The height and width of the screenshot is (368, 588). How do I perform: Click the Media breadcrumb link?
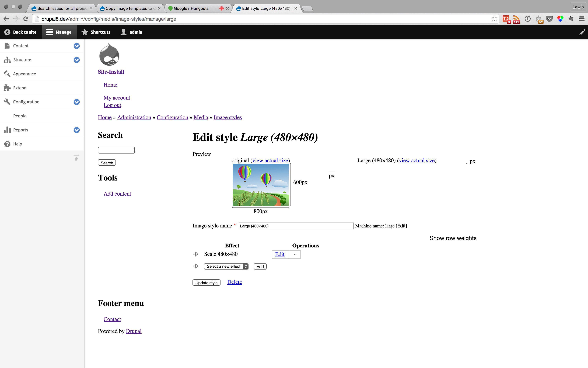[201, 117]
